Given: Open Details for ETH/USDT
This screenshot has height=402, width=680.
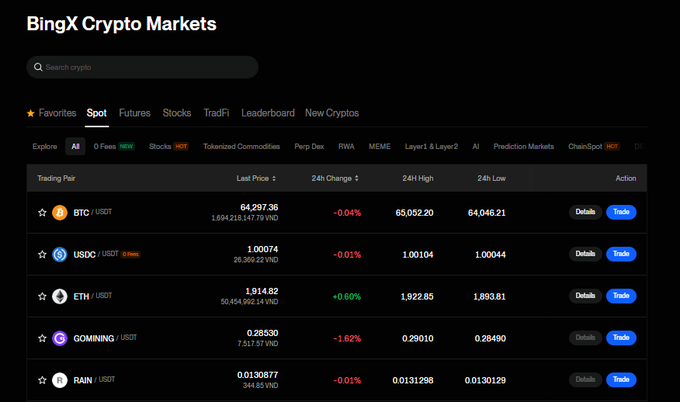Looking at the screenshot, I should [x=585, y=296].
